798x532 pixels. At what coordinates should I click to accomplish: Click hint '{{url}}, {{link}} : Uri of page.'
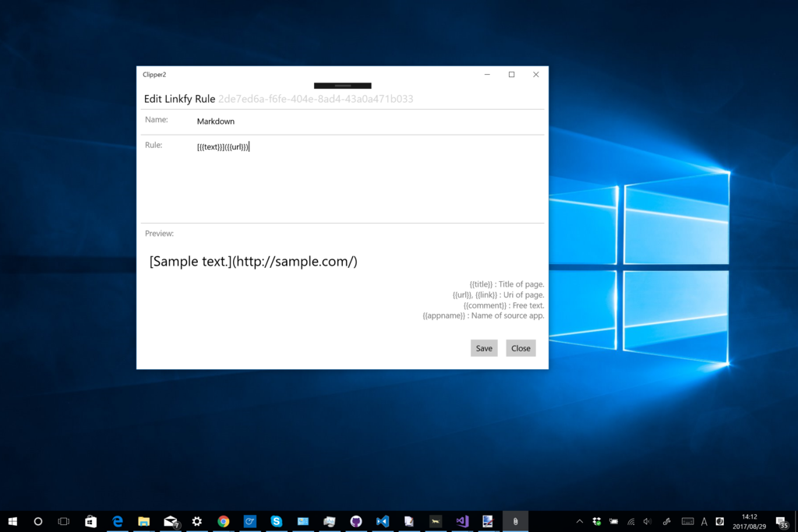point(498,295)
